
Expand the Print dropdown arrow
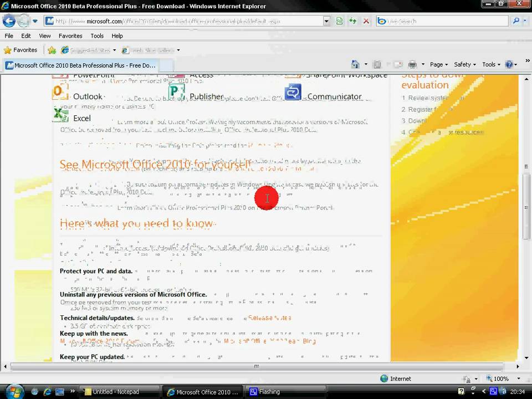tap(423, 64)
